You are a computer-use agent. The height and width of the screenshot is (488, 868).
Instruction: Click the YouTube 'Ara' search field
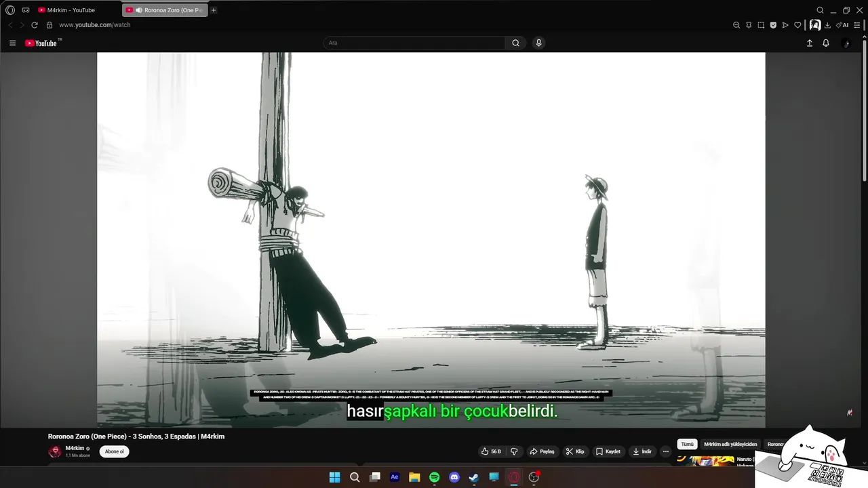tap(414, 43)
